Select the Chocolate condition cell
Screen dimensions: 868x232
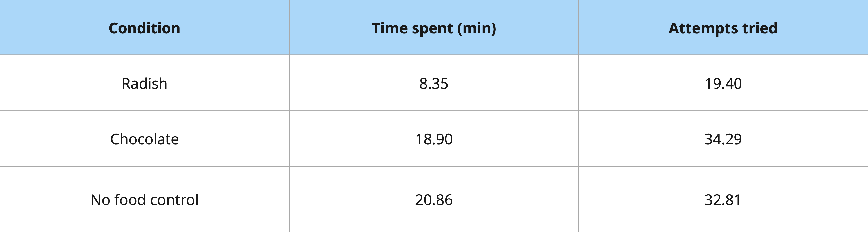(144, 139)
